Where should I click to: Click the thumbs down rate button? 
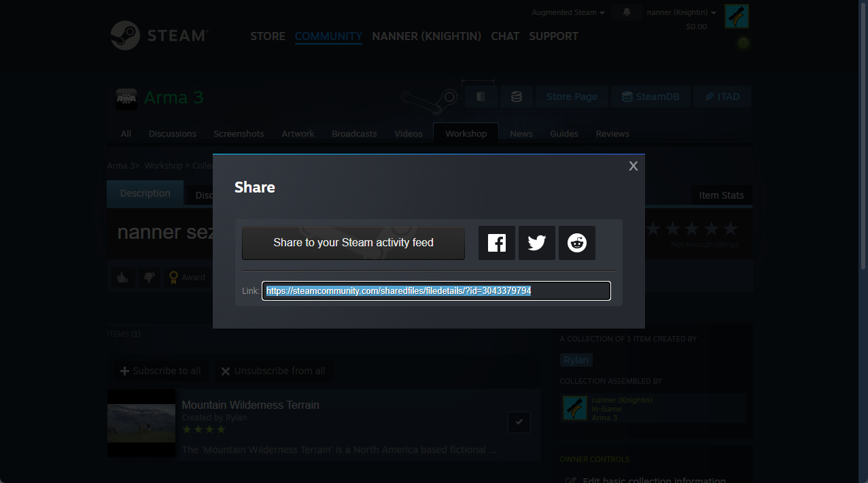click(150, 277)
